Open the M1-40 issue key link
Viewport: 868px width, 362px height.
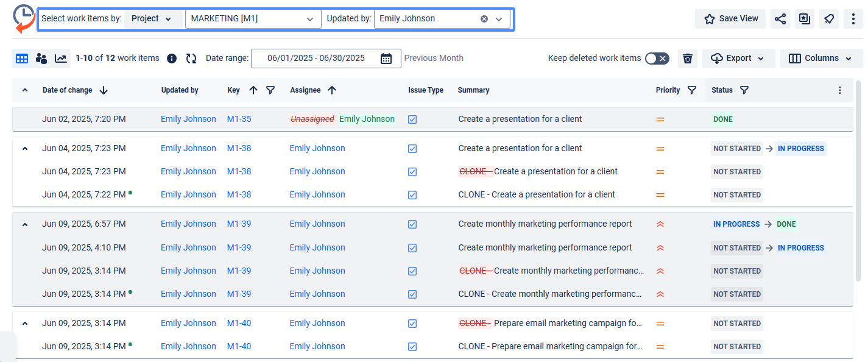239,323
